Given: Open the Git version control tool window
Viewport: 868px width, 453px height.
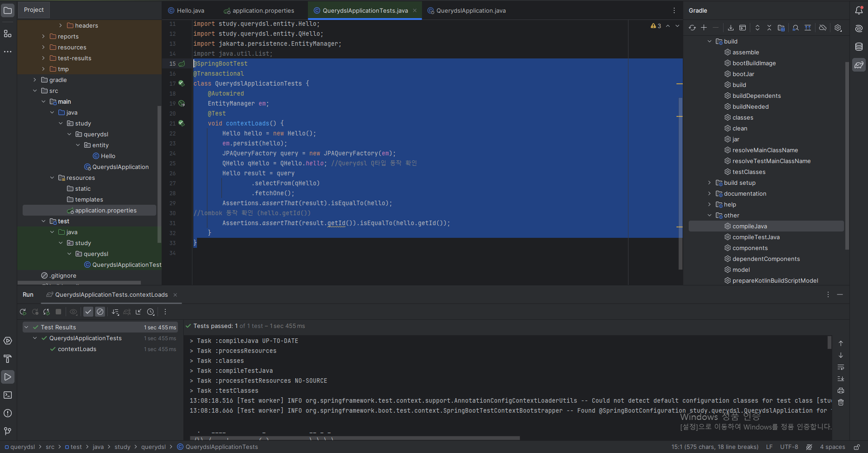Looking at the screenshot, I should (x=8, y=431).
